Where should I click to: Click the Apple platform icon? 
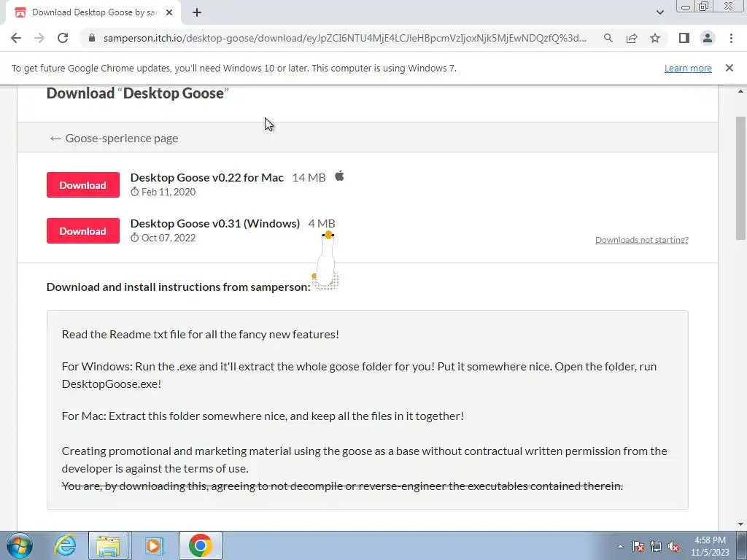[x=339, y=176]
